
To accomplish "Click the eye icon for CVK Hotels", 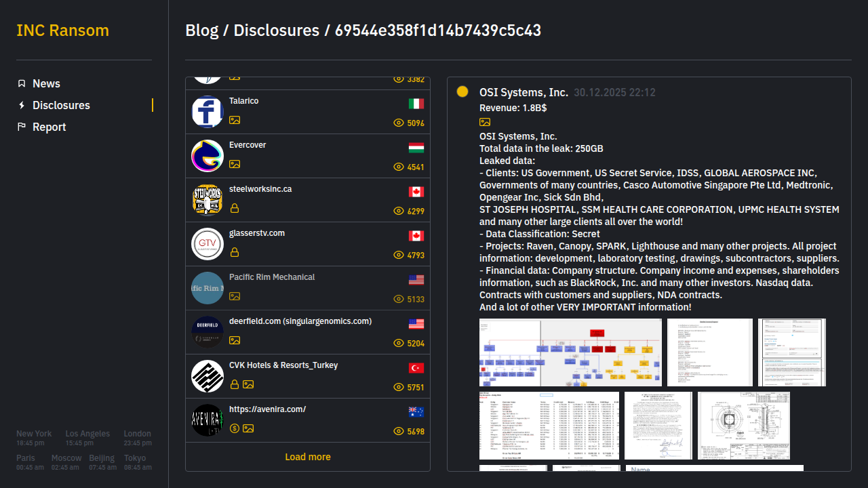I will (x=399, y=388).
